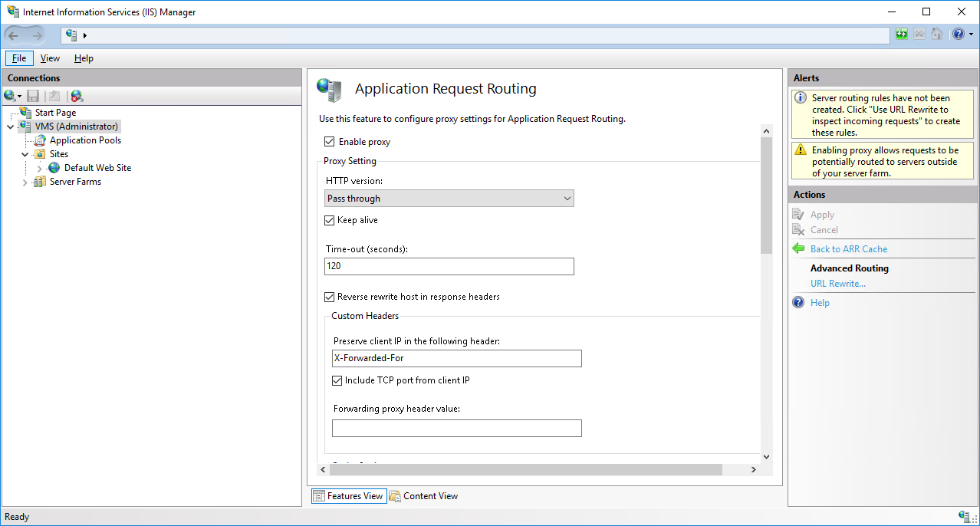Viewport: 980px width, 526px height.
Task: Click the Server Farms icon in the tree
Action: [41, 182]
